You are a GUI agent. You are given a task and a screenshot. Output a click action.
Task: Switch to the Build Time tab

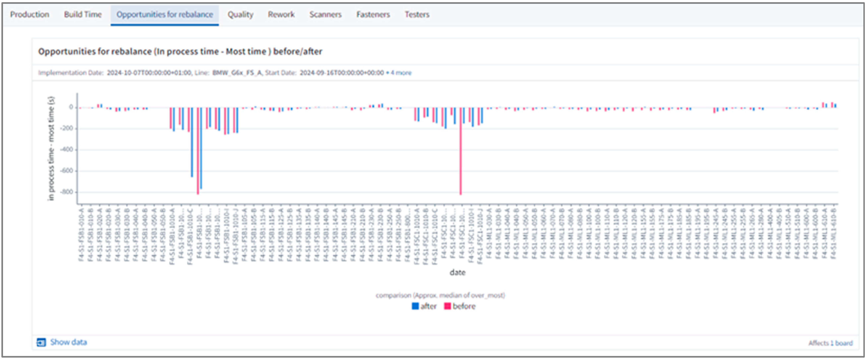(83, 14)
